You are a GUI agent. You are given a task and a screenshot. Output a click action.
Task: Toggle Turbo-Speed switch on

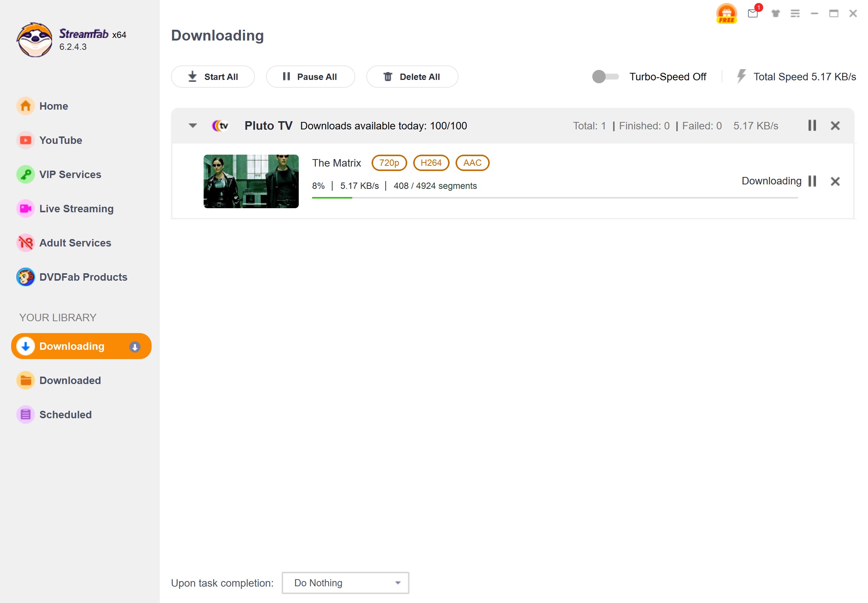[x=605, y=77]
